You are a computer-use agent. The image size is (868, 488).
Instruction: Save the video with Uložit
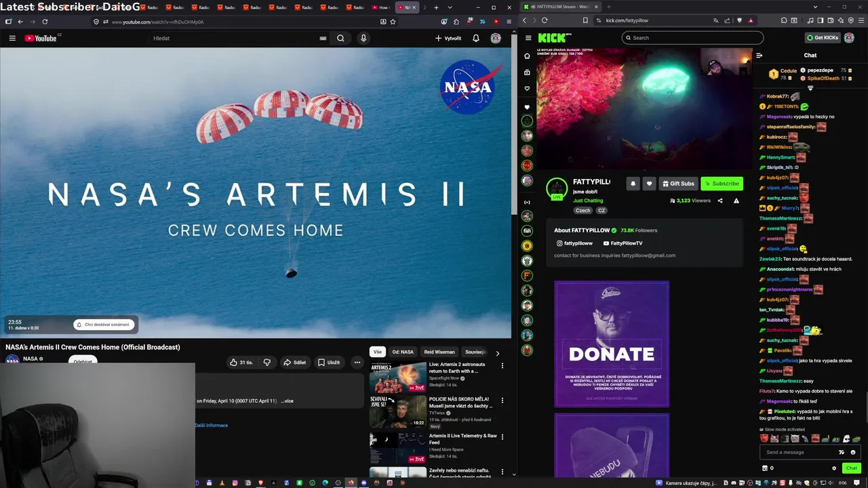pos(329,363)
